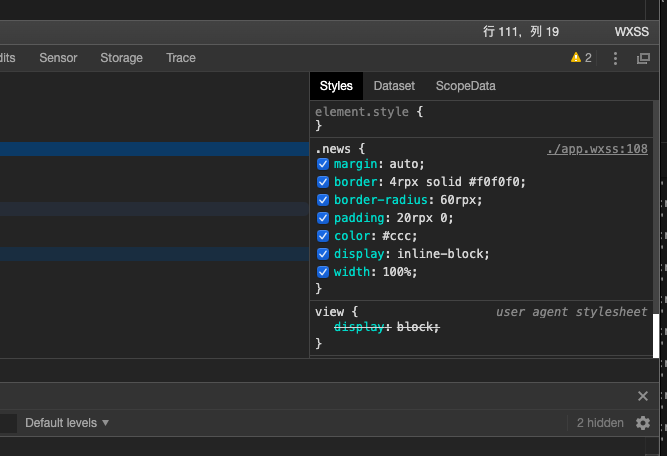Viewport: 667px width, 456px height.
Task: Disable the color: #ccc property
Action: [323, 236]
